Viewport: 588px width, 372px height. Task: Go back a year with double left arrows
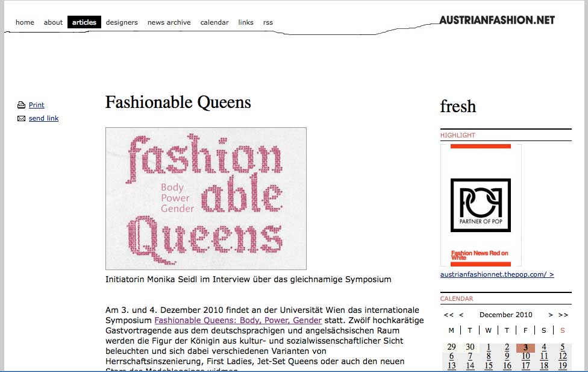pyautogui.click(x=448, y=315)
